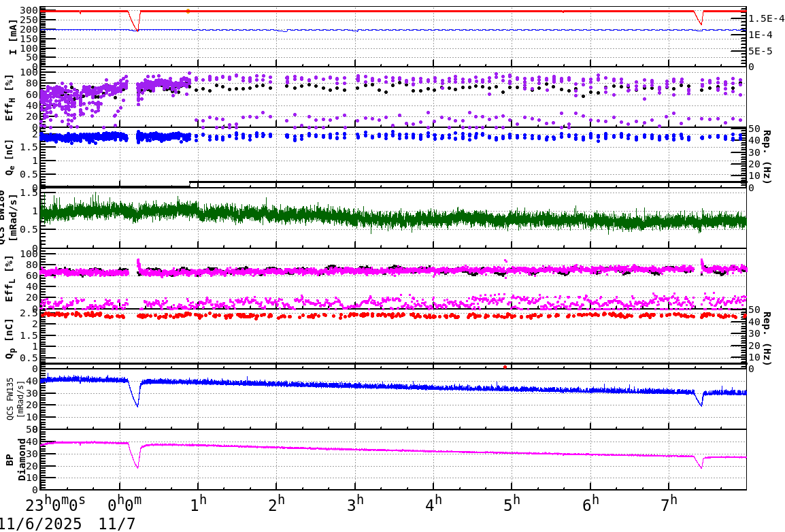Click the Qp [nC] axis label

pos(10,339)
